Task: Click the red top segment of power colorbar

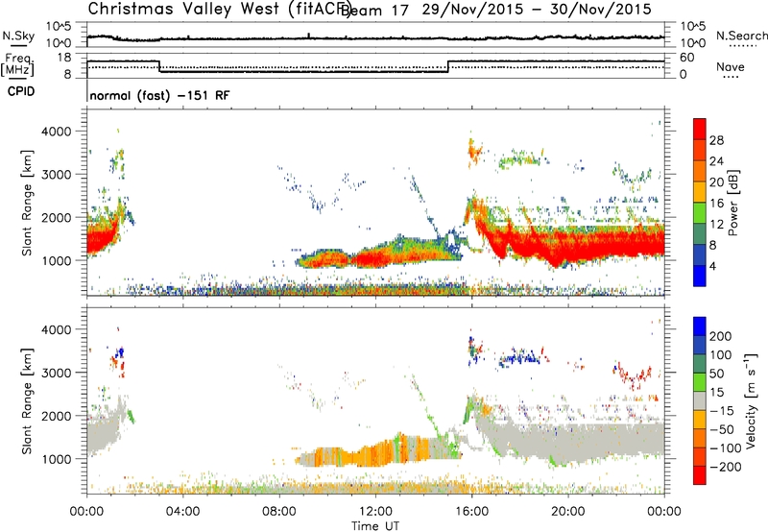Action: [x=700, y=130]
